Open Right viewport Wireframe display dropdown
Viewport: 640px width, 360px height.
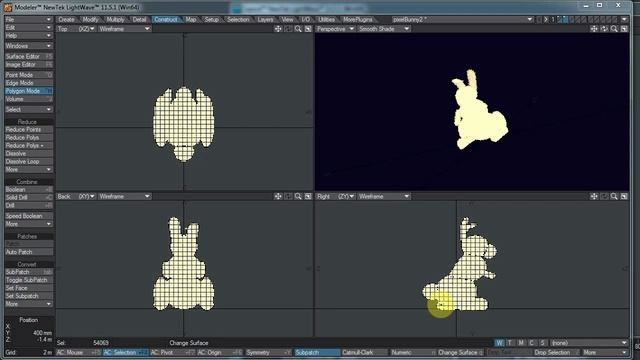pyautogui.click(x=384, y=196)
